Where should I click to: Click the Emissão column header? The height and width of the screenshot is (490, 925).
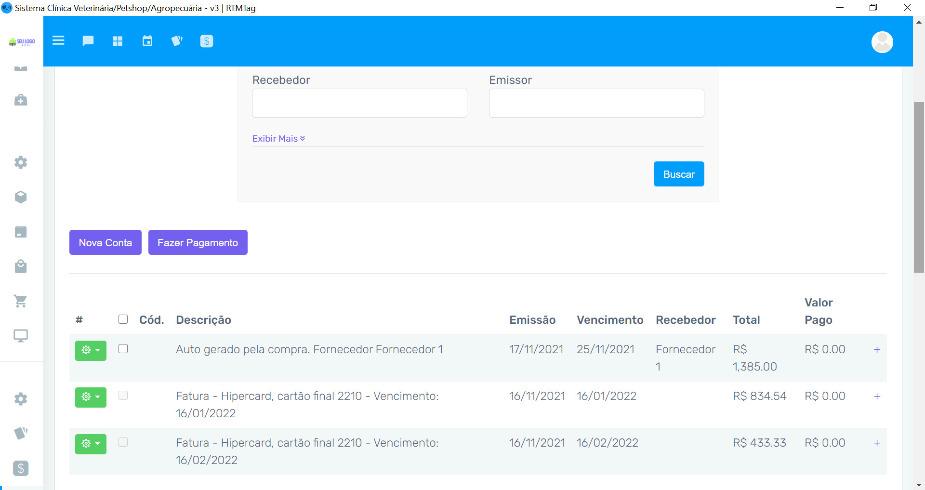point(532,320)
